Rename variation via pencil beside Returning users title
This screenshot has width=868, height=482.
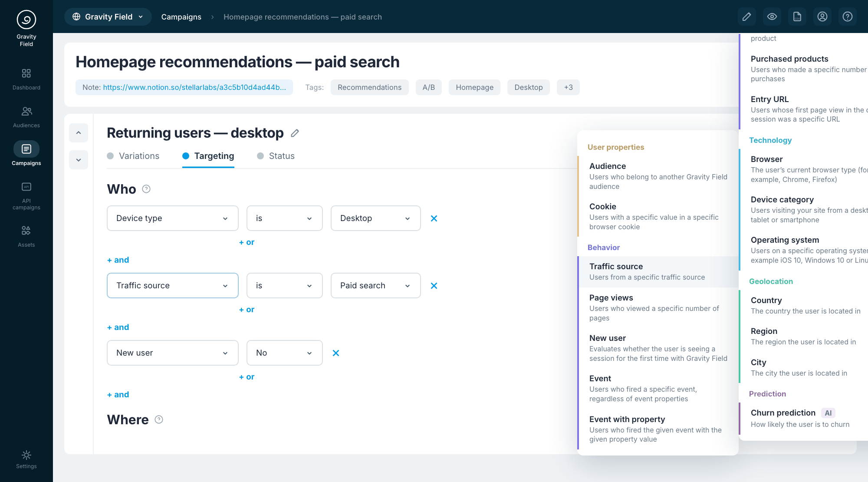[x=295, y=133]
